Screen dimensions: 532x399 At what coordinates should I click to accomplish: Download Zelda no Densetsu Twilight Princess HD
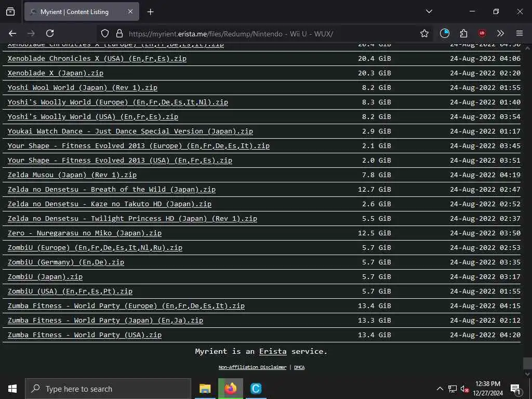click(x=132, y=219)
